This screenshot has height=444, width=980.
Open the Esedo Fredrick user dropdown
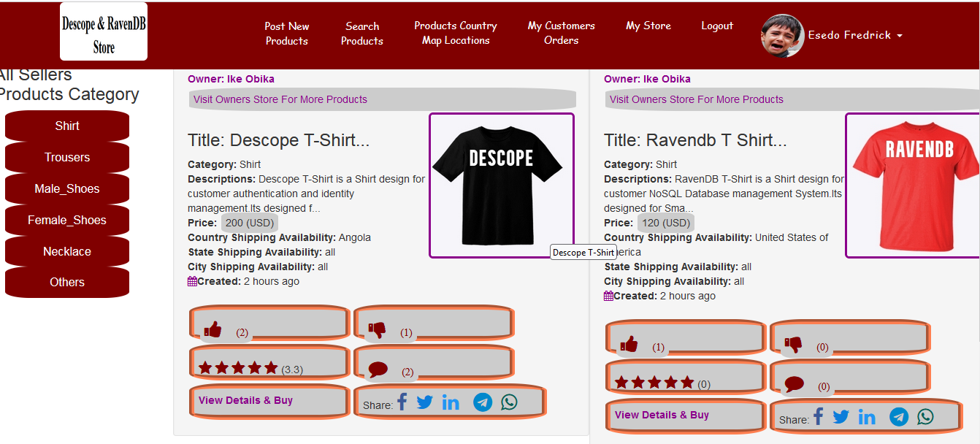(x=855, y=35)
